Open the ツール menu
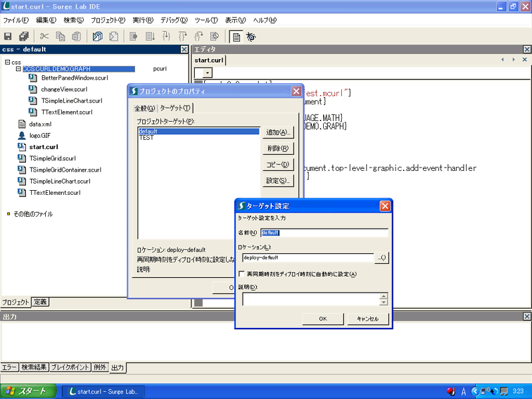The image size is (532, 399). [206, 20]
